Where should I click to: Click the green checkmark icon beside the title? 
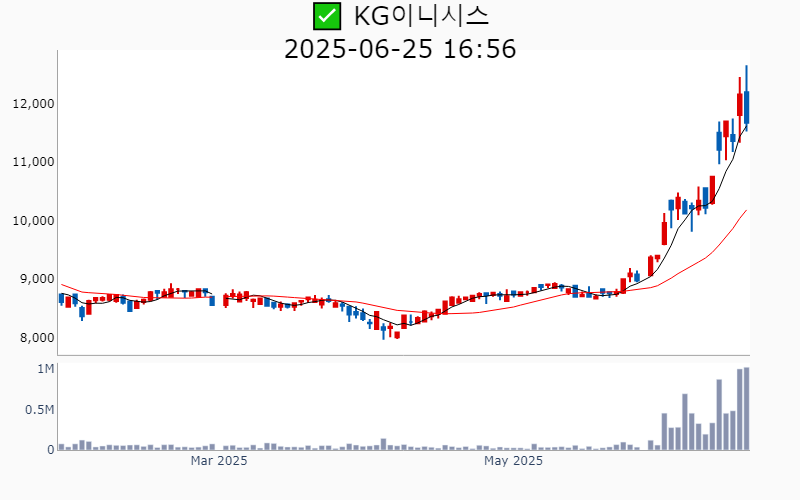327,16
